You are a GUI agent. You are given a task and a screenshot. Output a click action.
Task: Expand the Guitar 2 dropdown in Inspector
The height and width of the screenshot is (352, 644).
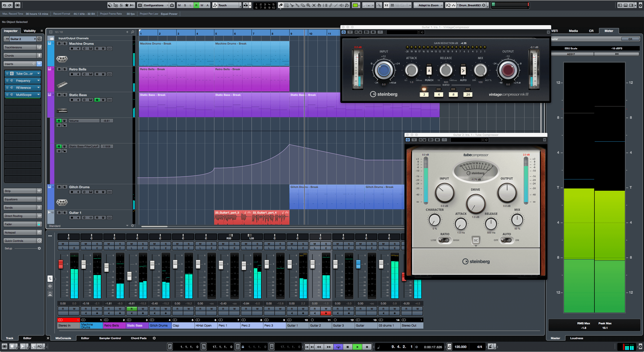(x=35, y=40)
